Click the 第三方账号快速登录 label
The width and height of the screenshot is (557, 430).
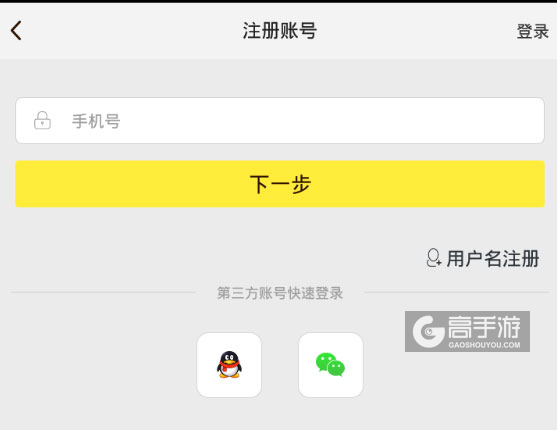(280, 293)
